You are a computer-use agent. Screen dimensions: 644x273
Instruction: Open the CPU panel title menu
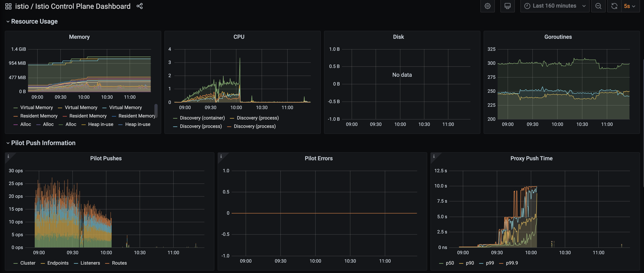coord(239,37)
